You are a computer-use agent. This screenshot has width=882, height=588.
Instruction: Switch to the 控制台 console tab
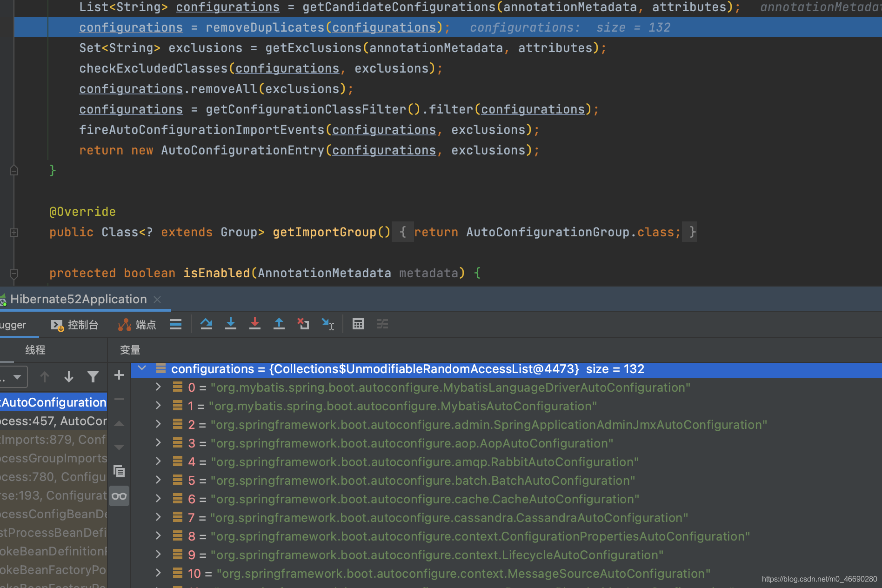(x=74, y=325)
